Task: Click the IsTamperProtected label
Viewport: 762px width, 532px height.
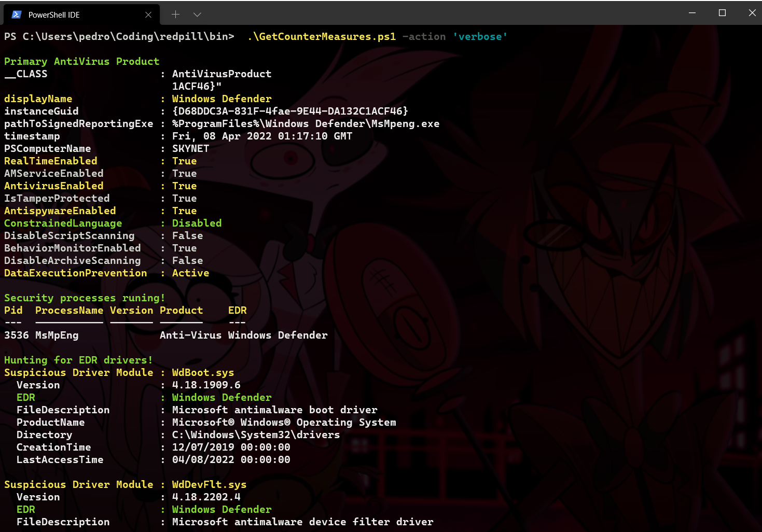Action: (x=57, y=199)
